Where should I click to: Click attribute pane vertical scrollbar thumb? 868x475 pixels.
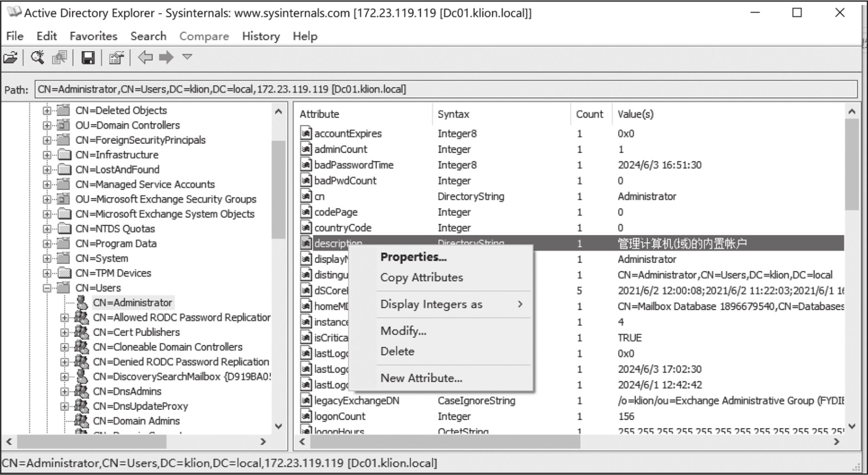coord(852,164)
